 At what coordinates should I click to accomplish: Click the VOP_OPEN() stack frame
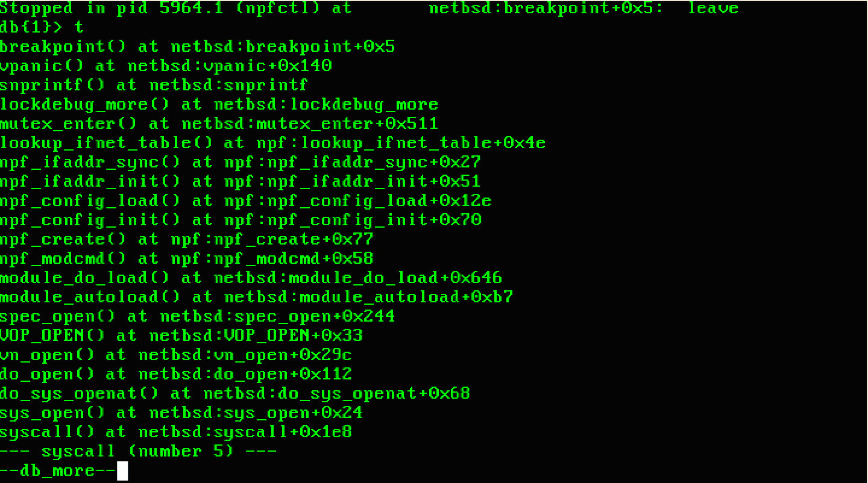point(181,335)
